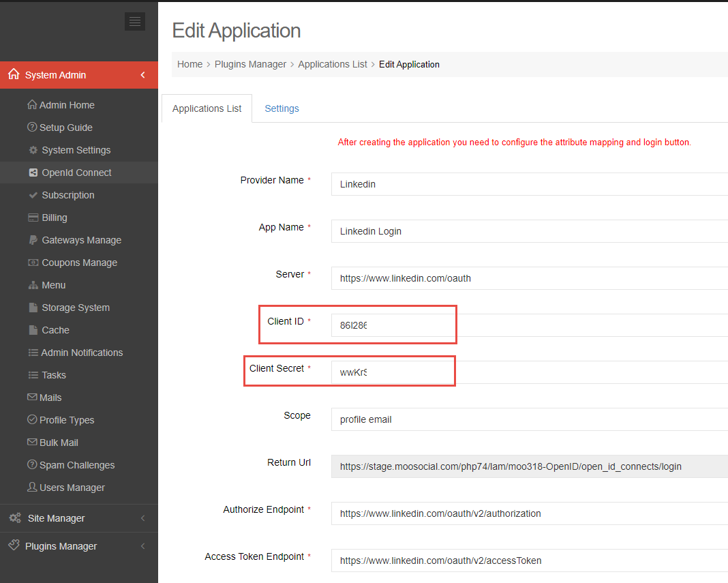Click the Subscription checkmark icon
This screenshot has height=583, width=728.
coord(33,195)
